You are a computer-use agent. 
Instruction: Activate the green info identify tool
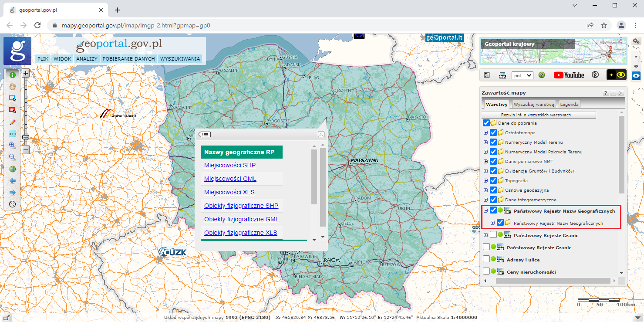[13, 75]
